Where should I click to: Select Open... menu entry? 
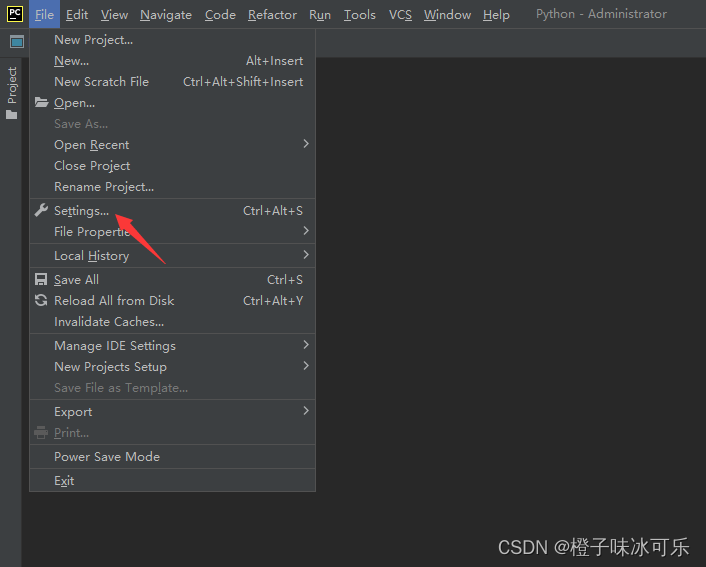[x=172, y=103]
